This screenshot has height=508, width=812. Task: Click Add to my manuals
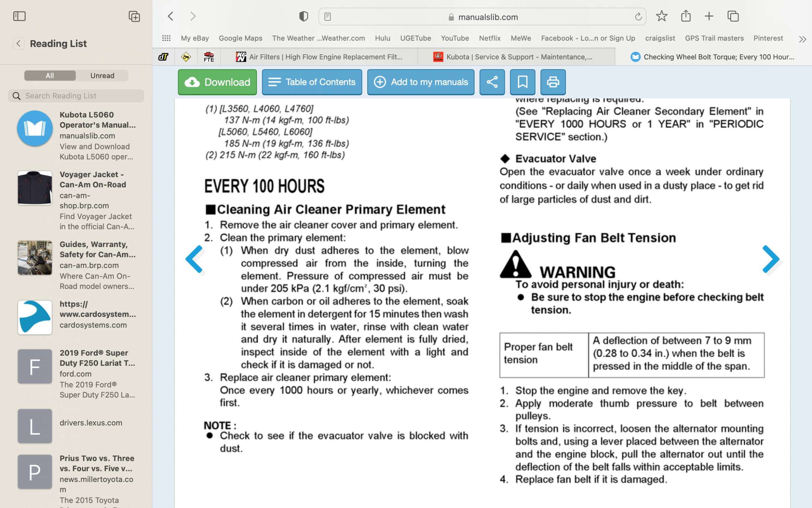coord(421,82)
